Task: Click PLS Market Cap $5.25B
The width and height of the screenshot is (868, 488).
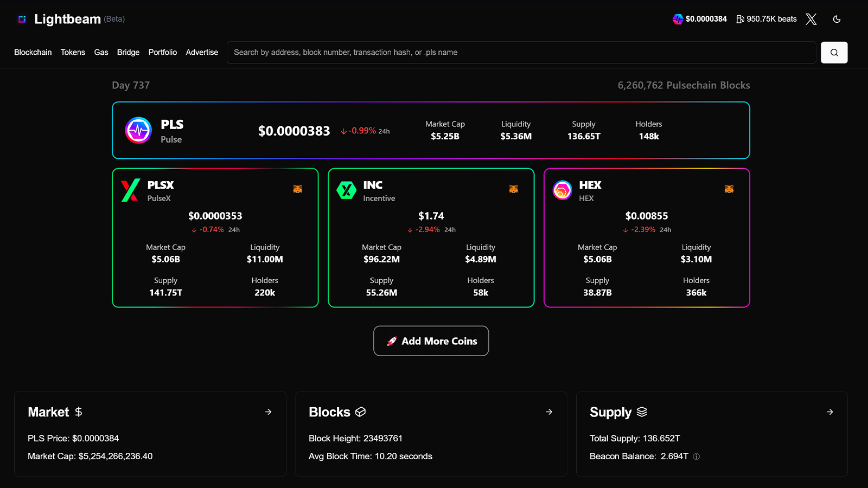Action: (445, 137)
